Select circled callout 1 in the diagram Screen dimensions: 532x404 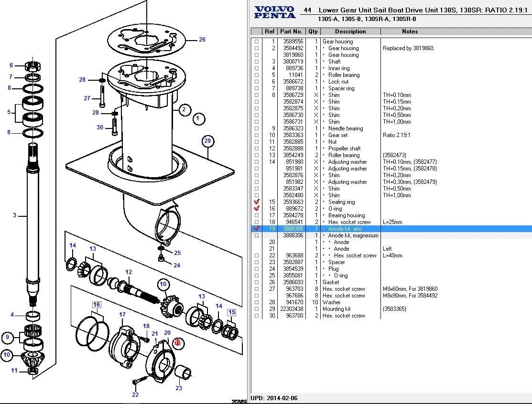(198, 119)
